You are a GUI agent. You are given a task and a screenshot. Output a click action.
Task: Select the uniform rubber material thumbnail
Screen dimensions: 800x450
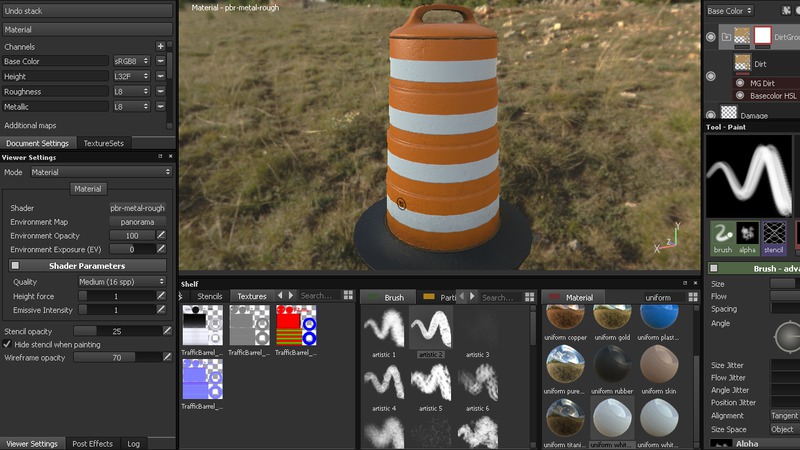614,367
